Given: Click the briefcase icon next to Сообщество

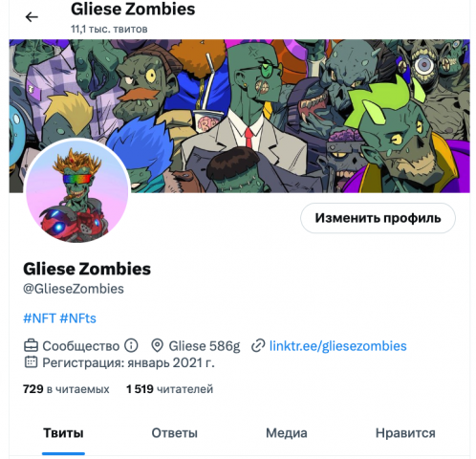Looking at the screenshot, I should pos(32,345).
